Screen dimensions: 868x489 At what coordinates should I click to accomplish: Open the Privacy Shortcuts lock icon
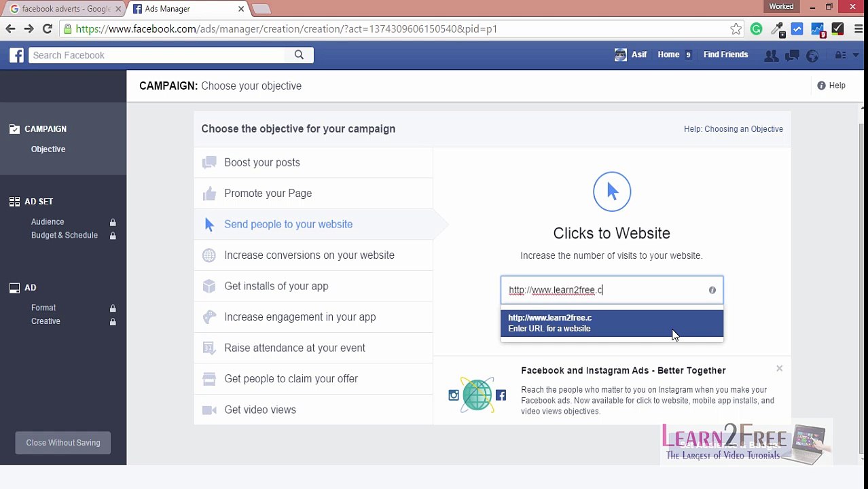click(x=840, y=55)
